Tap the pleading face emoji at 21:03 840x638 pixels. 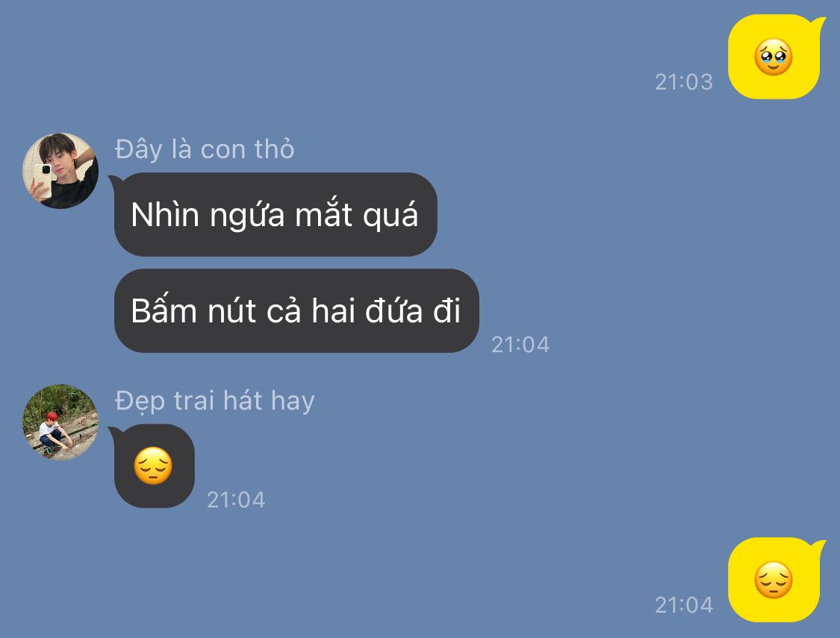(x=773, y=57)
